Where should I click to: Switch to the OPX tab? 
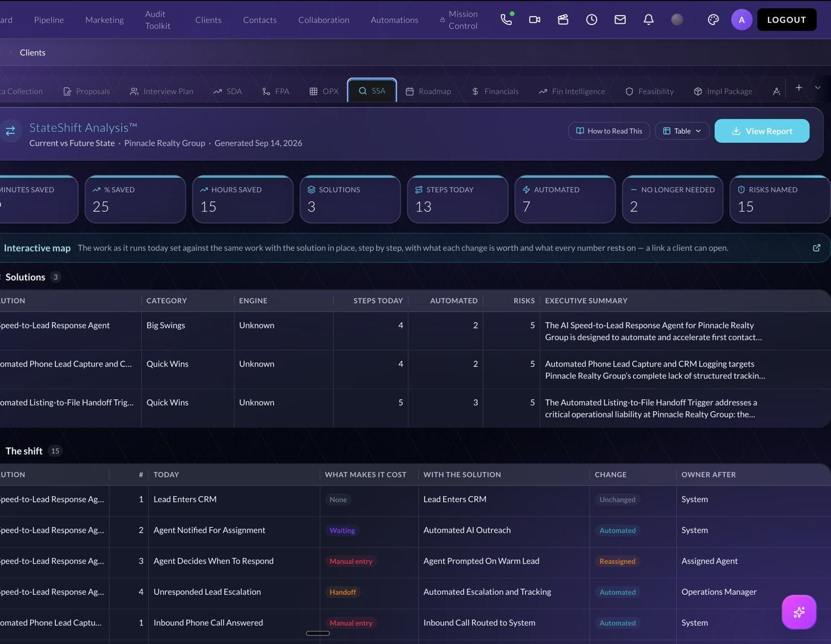[x=324, y=91]
